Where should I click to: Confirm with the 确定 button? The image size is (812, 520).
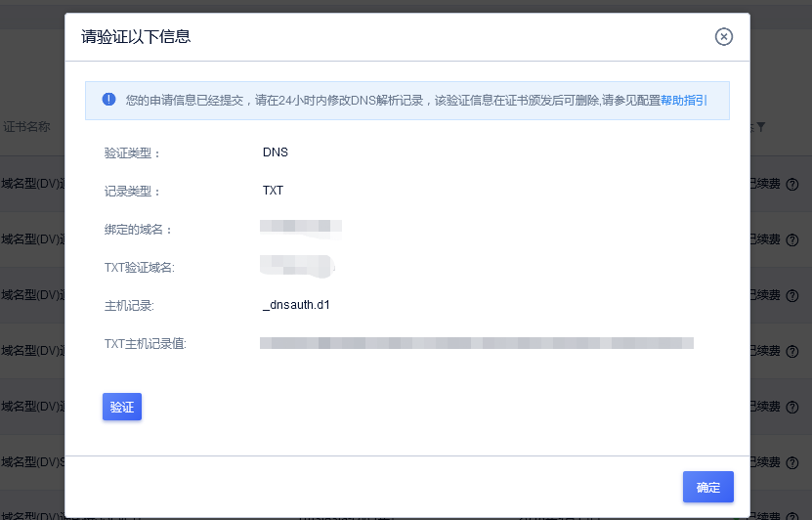(707, 487)
